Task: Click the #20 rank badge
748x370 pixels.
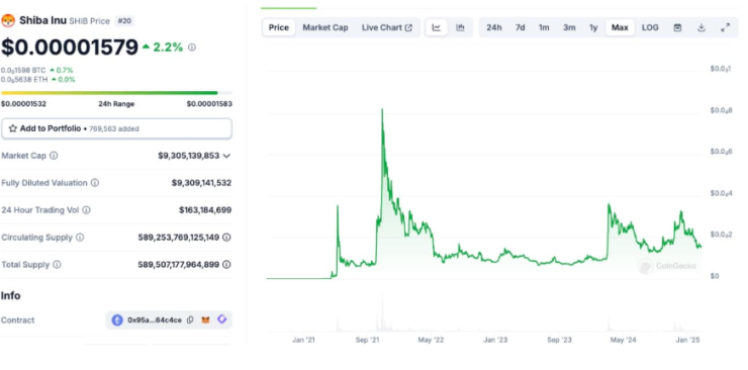Action: pyautogui.click(x=125, y=21)
